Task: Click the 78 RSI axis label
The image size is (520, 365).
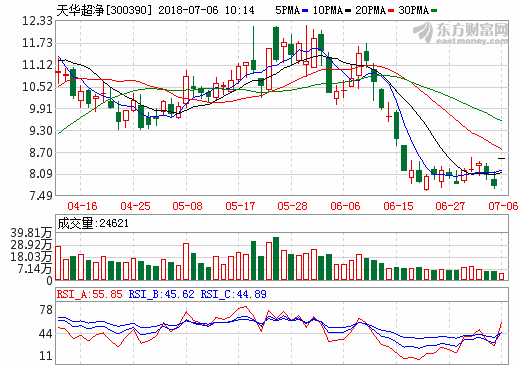Action: tap(46, 310)
